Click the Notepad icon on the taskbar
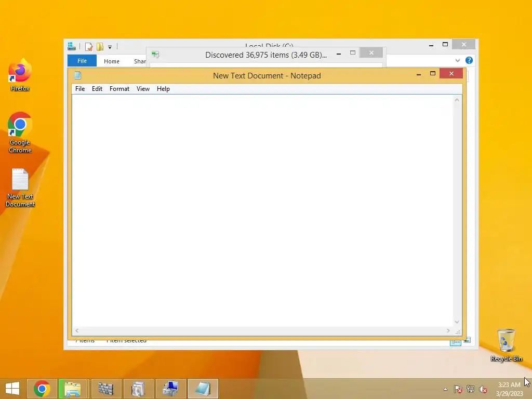The height and width of the screenshot is (399, 532). click(203, 389)
